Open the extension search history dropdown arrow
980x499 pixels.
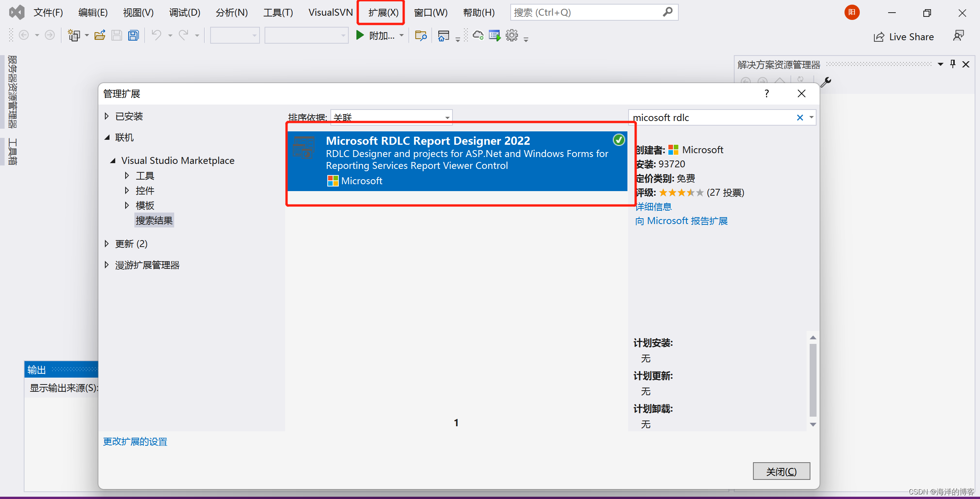[x=811, y=118]
